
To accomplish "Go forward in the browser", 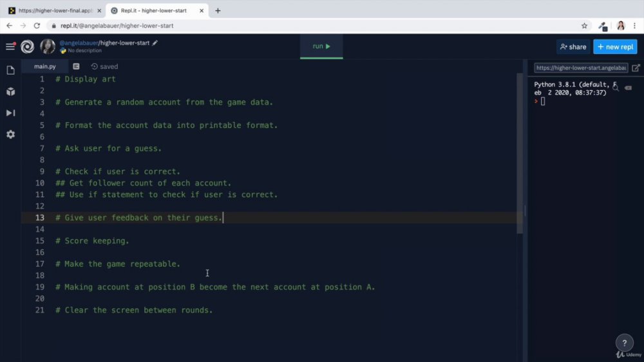I will 23,26.
